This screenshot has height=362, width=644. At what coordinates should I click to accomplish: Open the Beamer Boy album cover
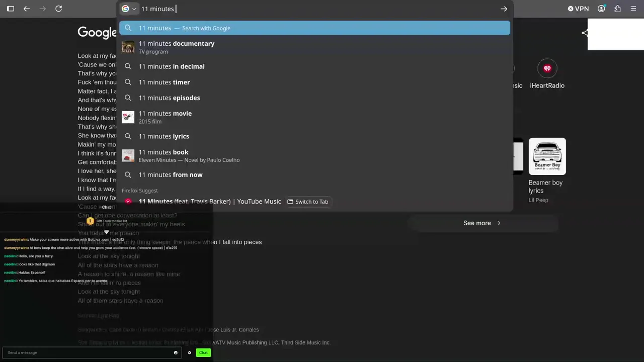547,156
